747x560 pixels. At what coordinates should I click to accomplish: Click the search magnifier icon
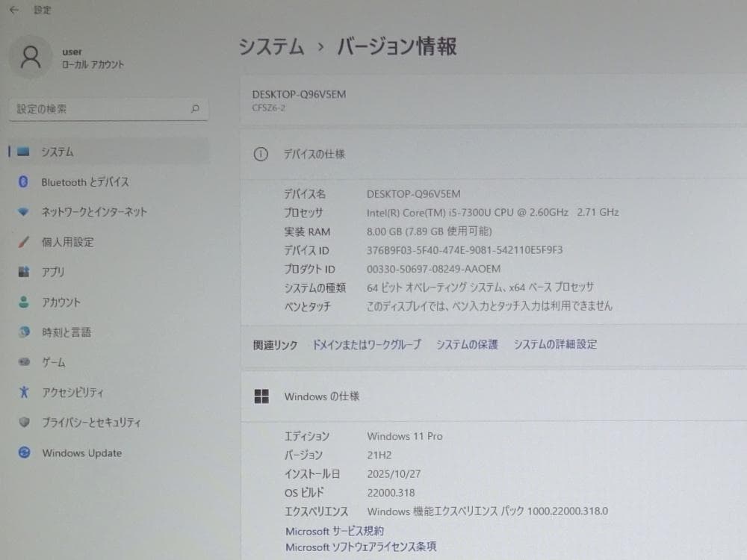pyautogui.click(x=195, y=108)
